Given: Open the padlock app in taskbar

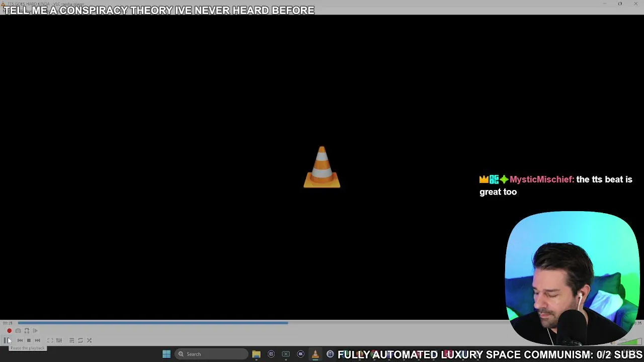Looking at the screenshot, I should [x=330, y=354].
